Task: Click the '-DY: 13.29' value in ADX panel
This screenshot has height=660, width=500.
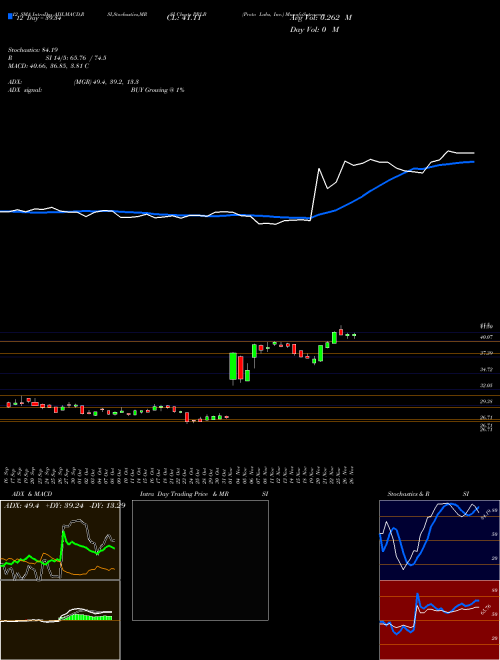Action: [107, 506]
